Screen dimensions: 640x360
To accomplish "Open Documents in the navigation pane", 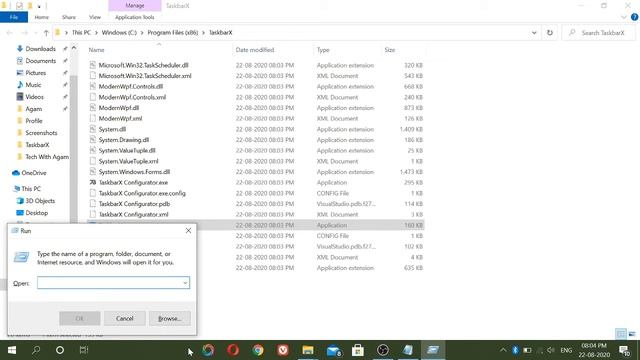I will click(40, 61).
